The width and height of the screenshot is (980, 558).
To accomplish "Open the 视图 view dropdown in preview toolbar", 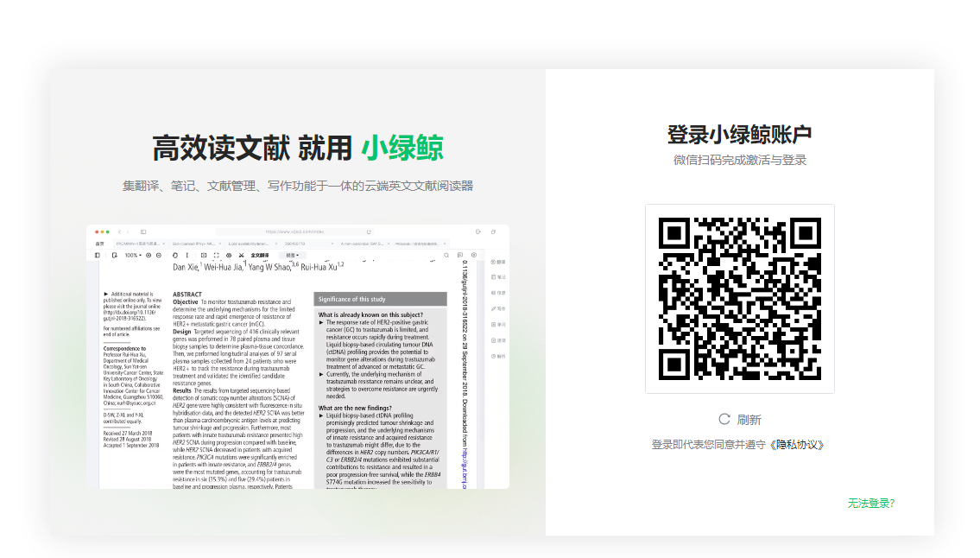I will pos(293,255).
